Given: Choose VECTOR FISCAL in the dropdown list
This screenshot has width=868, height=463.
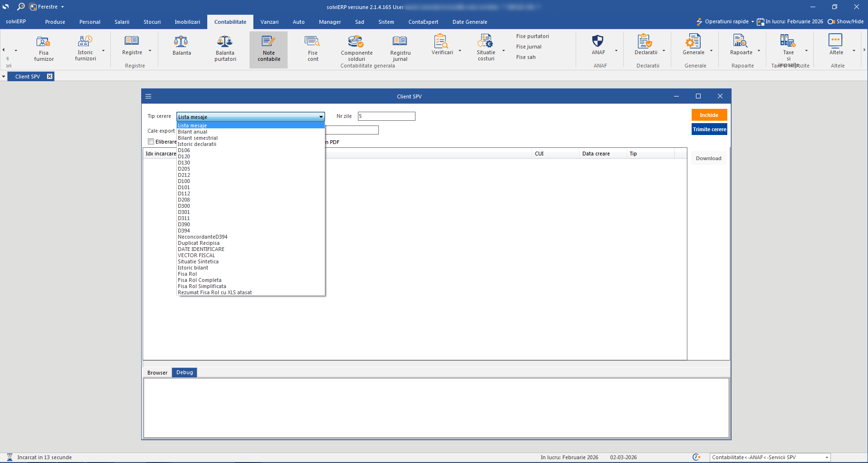Looking at the screenshot, I should (x=196, y=255).
